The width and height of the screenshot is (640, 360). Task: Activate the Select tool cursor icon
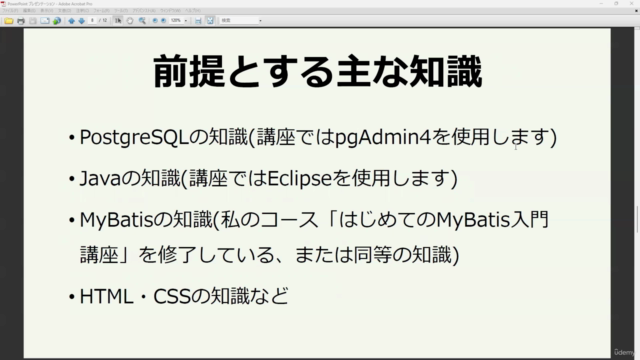(x=118, y=20)
